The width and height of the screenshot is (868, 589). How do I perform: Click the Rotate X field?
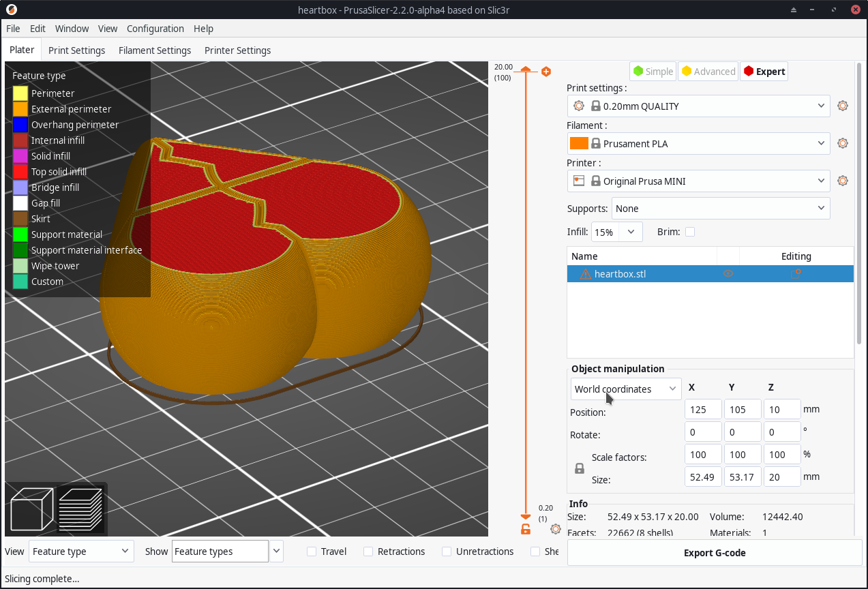click(x=703, y=432)
